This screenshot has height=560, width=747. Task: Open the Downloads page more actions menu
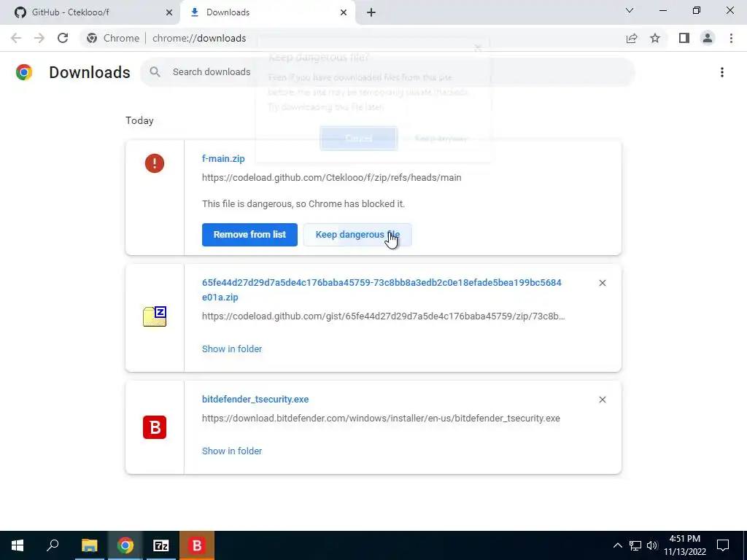[721, 72]
